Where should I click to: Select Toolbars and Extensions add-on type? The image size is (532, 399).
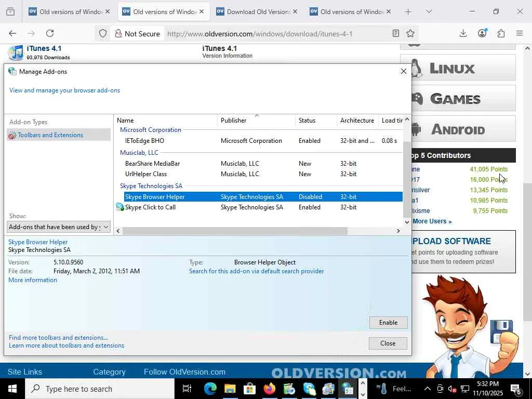pyautogui.click(x=58, y=135)
